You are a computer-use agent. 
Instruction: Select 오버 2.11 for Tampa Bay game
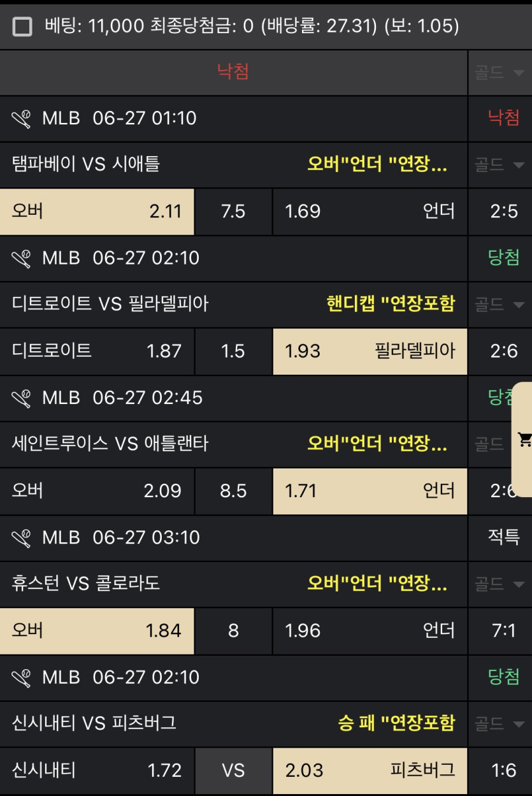97,211
